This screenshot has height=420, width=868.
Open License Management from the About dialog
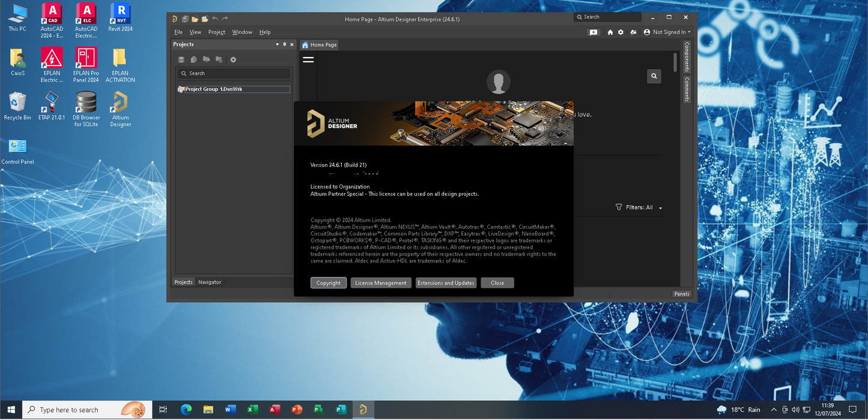point(381,283)
